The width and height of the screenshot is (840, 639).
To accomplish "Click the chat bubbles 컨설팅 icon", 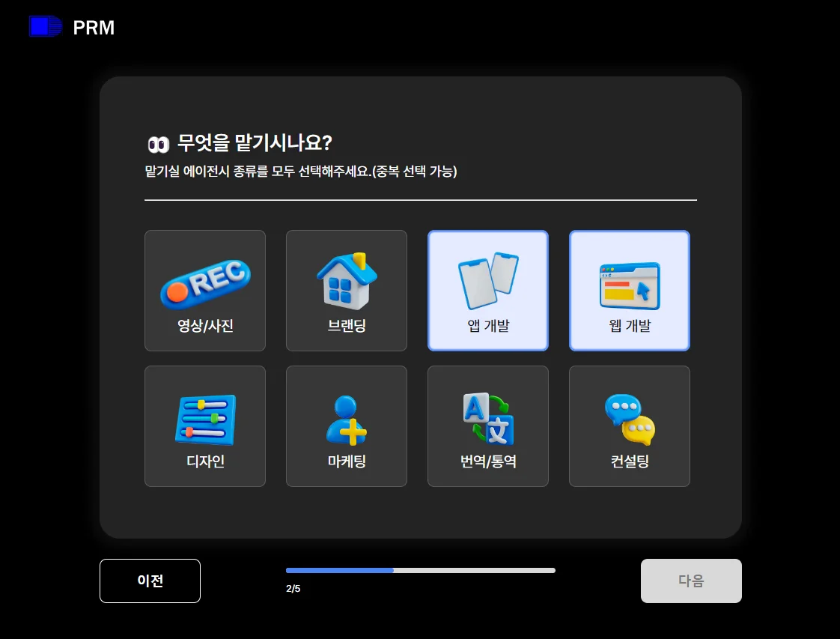I will 630,420.
